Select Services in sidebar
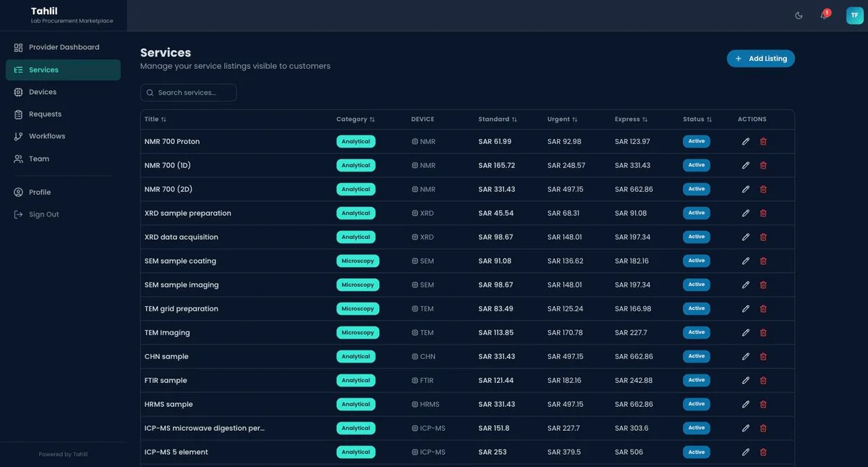Image resolution: width=868 pixels, height=467 pixels. point(63,70)
